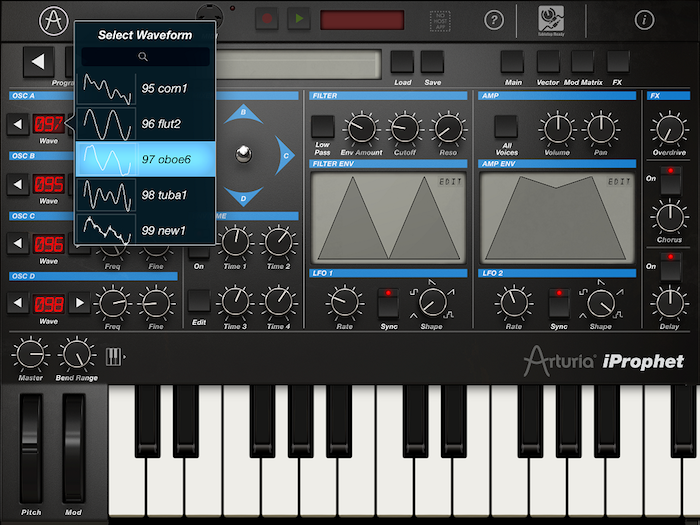Step OSC D wave to next
Image resolution: width=700 pixels, height=525 pixels.
point(79,303)
